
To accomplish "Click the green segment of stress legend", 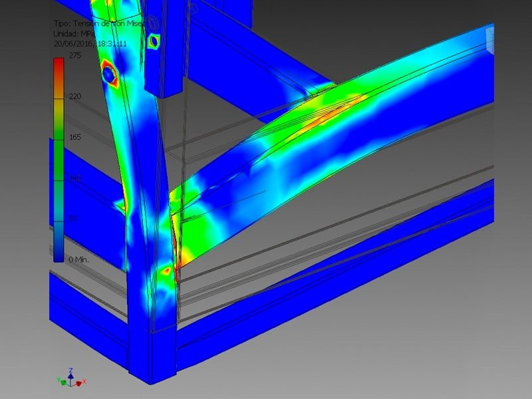I will click(59, 143).
